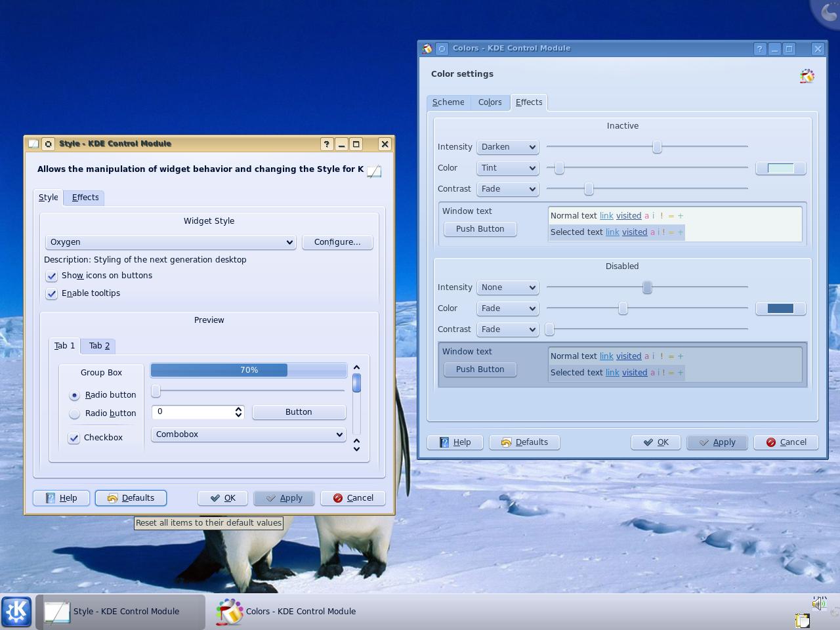Click the Disabled blue color swatch button
This screenshot has height=630, width=840.
click(x=780, y=308)
